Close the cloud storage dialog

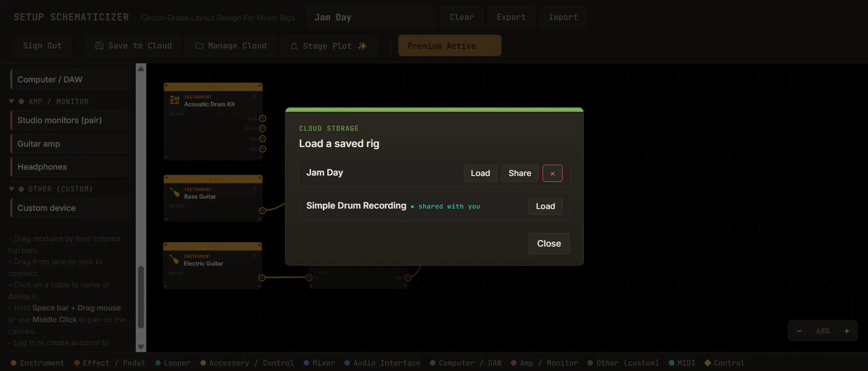click(x=549, y=243)
